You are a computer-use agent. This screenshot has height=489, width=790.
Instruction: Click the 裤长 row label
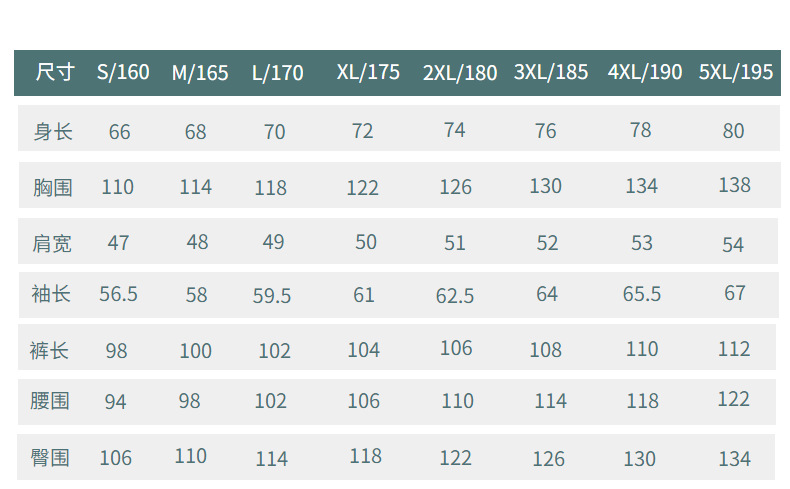[50, 350]
